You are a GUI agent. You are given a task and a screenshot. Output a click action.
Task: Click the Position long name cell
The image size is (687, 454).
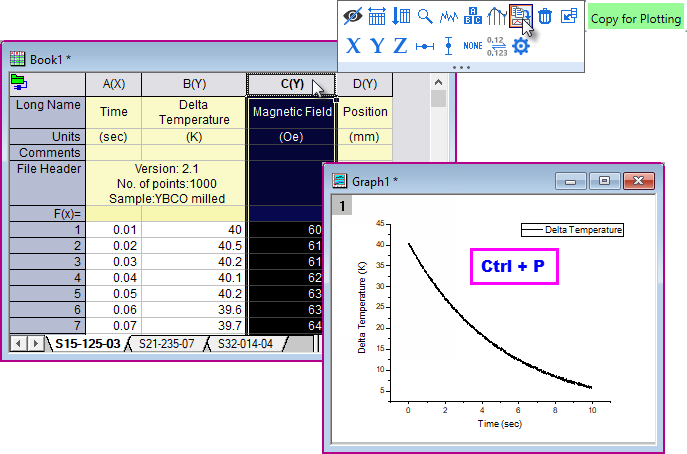[365, 112]
